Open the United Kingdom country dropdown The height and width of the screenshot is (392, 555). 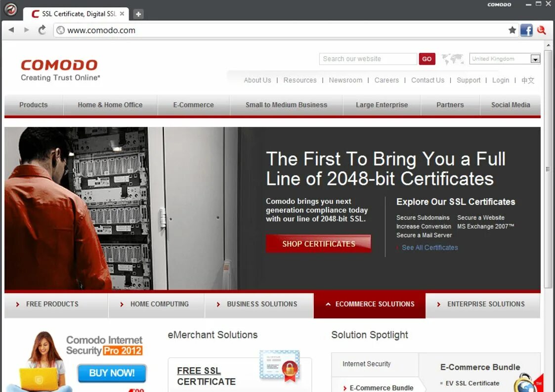505,59
